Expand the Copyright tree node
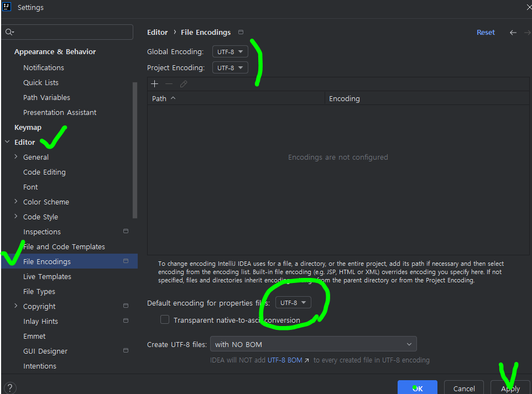Image resolution: width=532 pixels, height=394 pixels. click(16, 306)
